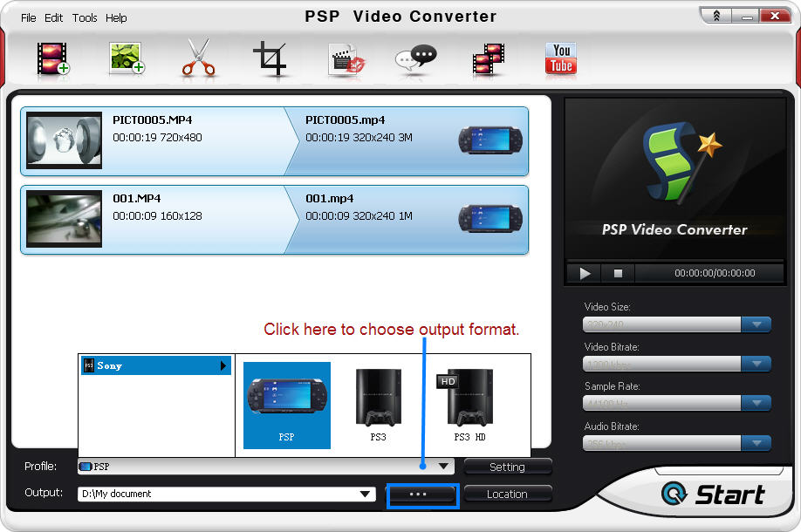Play the preview video
801x532 pixels.
(585, 273)
